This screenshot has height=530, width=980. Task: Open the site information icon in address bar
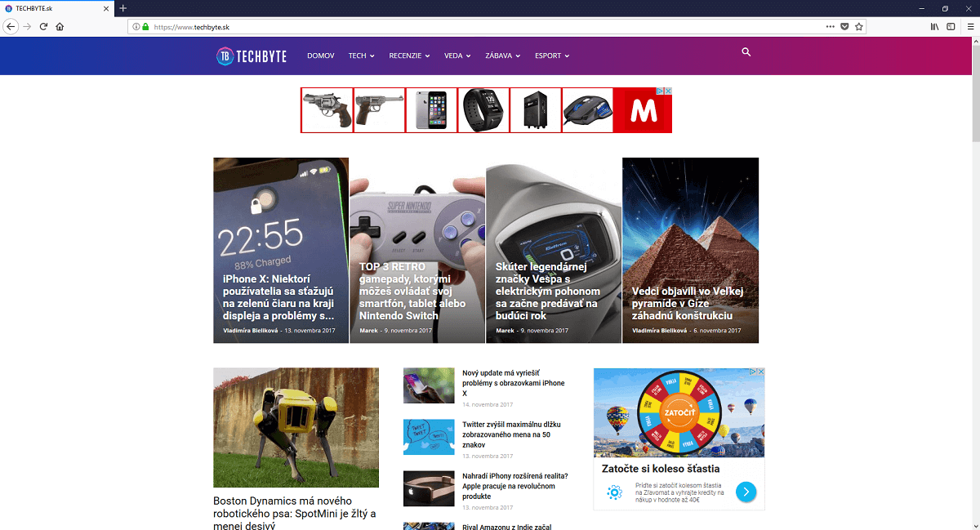click(136, 26)
